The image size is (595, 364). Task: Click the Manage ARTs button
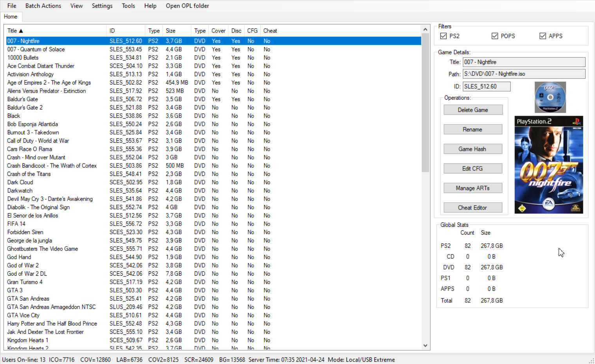pos(473,188)
